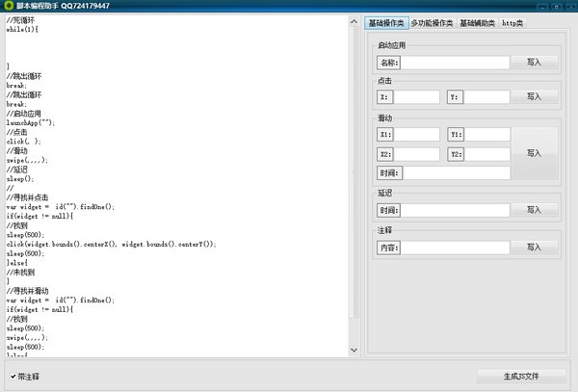Focus the 时间 field in 延迟 group
This screenshot has width=578, height=392.
(x=455, y=210)
